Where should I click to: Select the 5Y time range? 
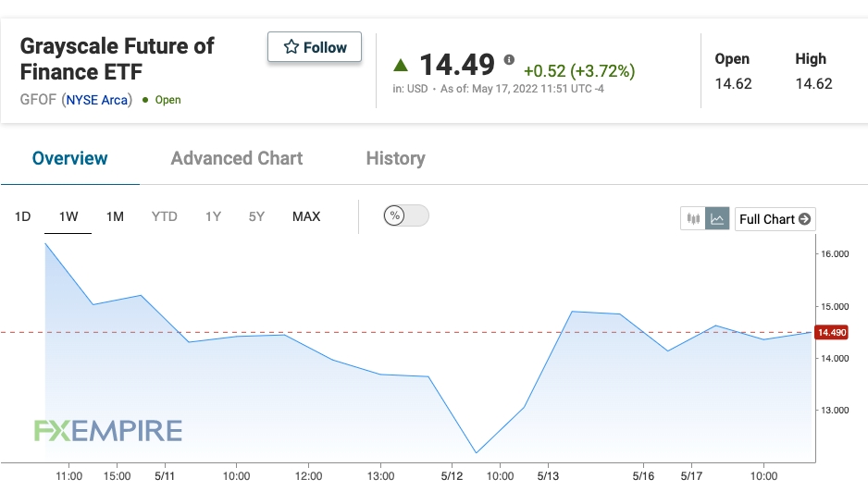[256, 216]
